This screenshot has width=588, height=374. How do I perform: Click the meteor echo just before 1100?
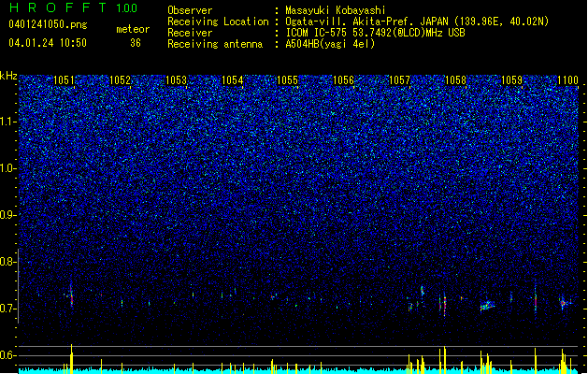point(563,302)
